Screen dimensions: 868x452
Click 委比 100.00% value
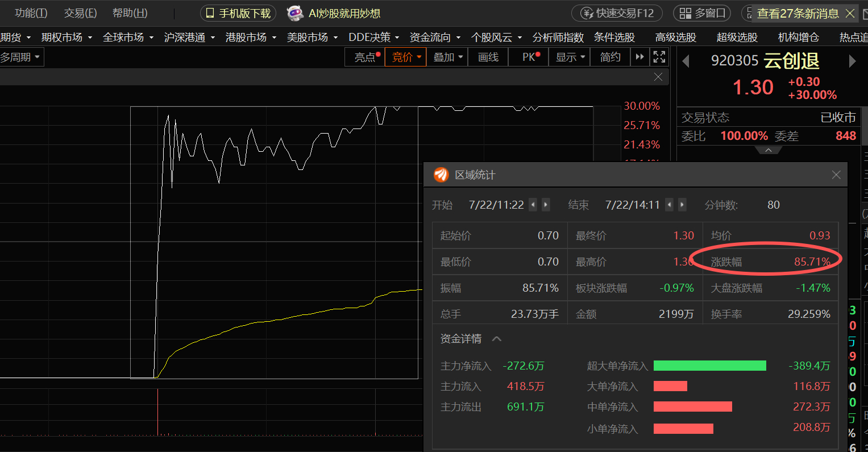pos(744,136)
